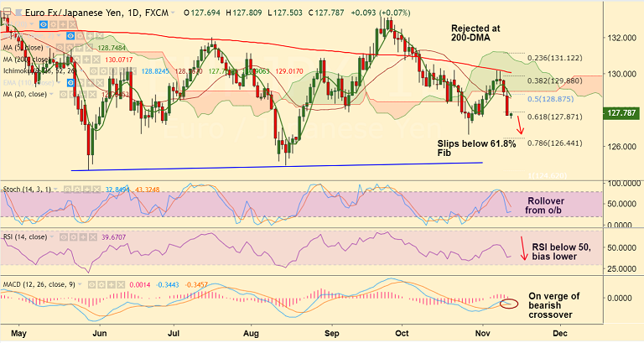Screen dimensions: 644x343
Task: Remove the EMA (110, close) indicator
Action: [100, 83]
